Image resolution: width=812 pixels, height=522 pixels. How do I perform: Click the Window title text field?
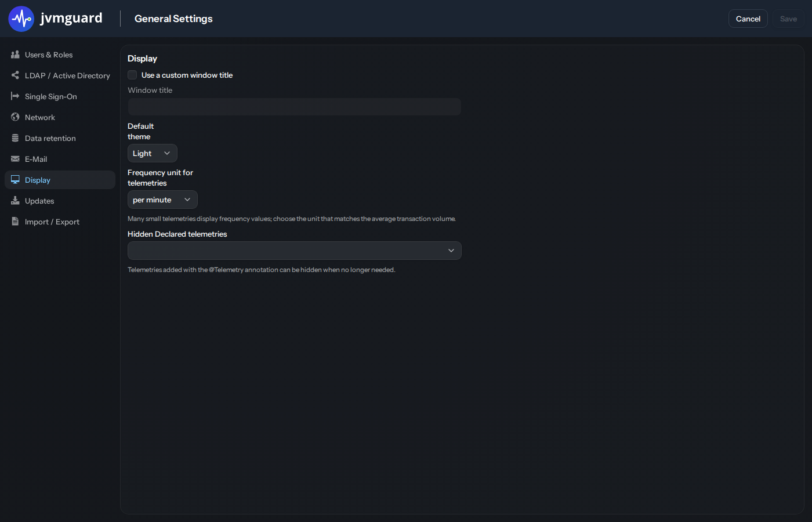pyautogui.click(x=295, y=107)
